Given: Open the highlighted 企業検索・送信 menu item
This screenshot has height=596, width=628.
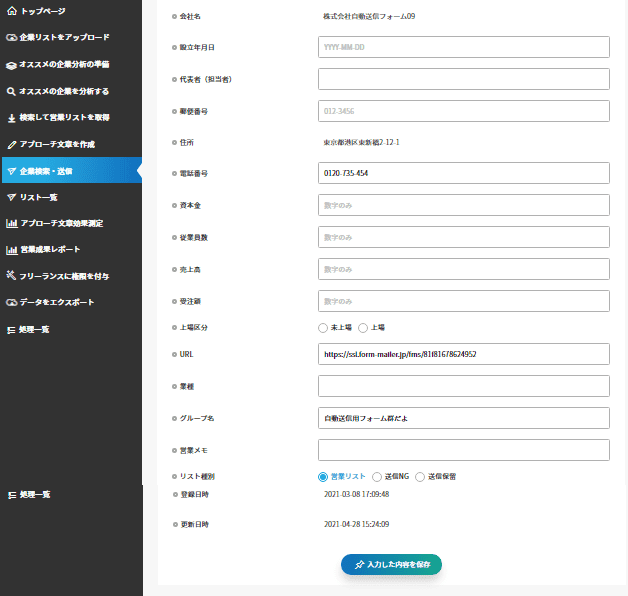Looking at the screenshot, I should (x=72, y=171).
